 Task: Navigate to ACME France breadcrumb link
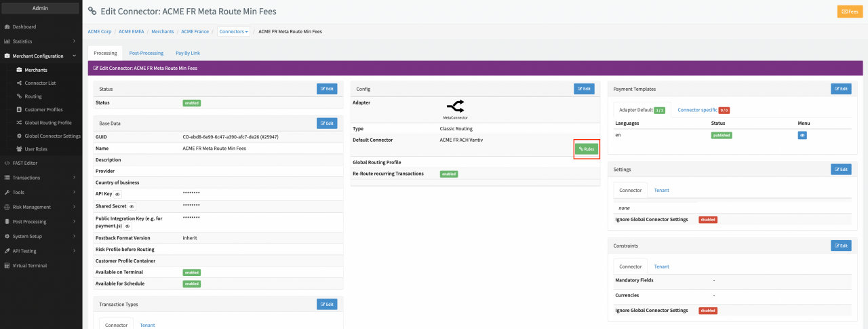[195, 32]
